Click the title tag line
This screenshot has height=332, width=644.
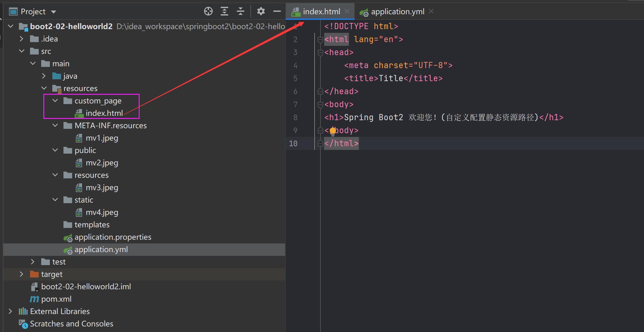[393, 78]
